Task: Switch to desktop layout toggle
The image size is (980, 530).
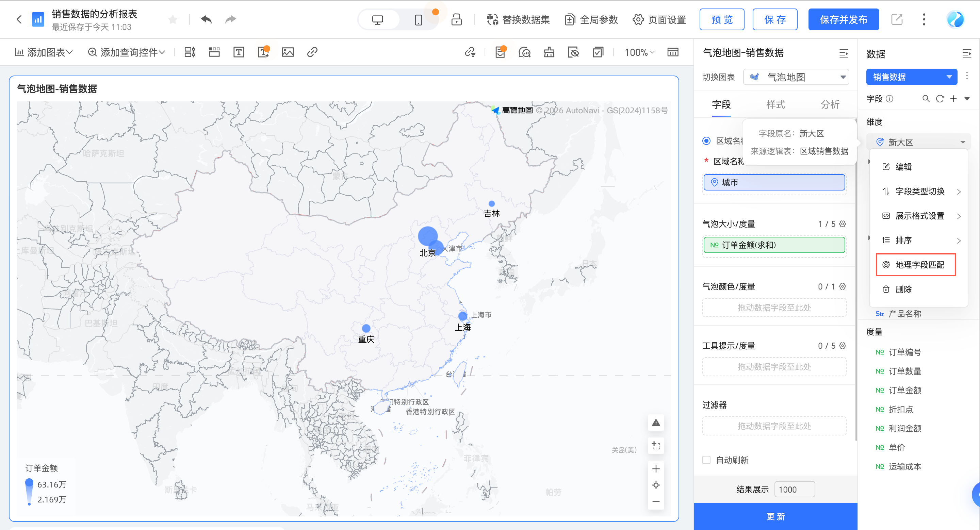Action: click(377, 20)
